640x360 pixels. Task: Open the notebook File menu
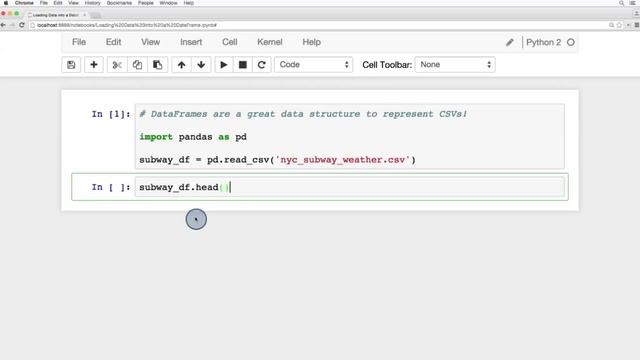[x=79, y=42]
